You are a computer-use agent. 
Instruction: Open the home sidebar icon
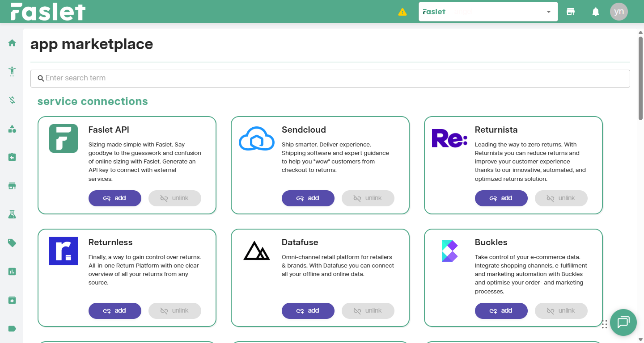[12, 43]
